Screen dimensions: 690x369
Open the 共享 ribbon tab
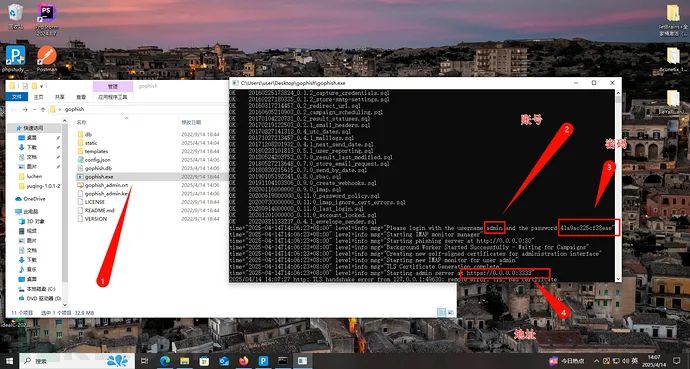[x=60, y=97]
